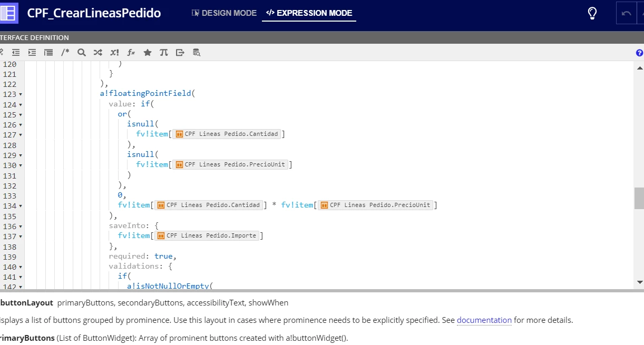The image size is (644, 345).
Task: Click the format expression list icon
Action: point(48,53)
